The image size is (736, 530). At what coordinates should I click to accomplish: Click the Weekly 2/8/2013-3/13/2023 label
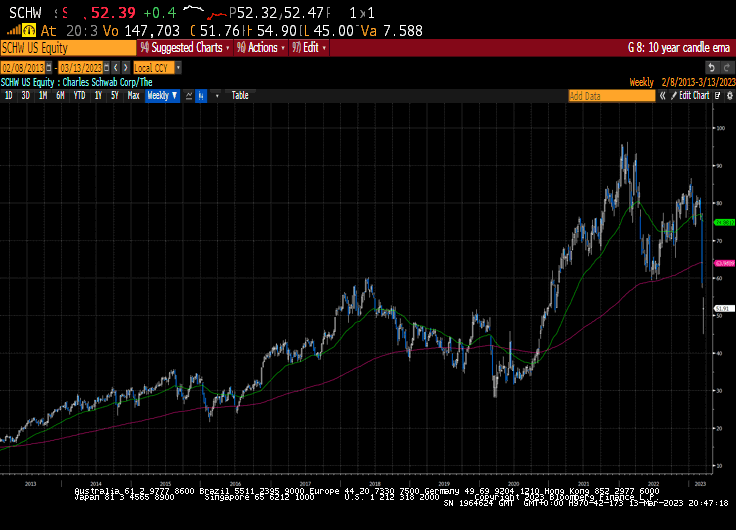pyautogui.click(x=682, y=82)
